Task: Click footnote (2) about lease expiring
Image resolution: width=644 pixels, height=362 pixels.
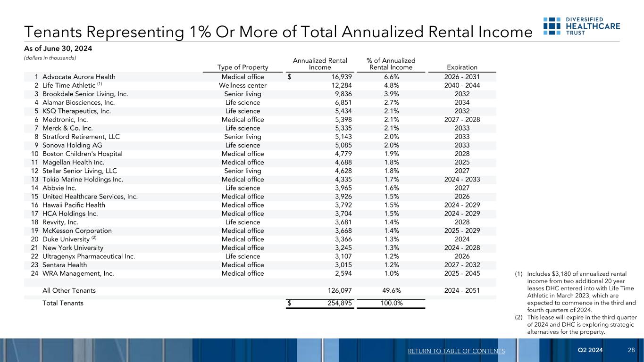Action: 575,324
